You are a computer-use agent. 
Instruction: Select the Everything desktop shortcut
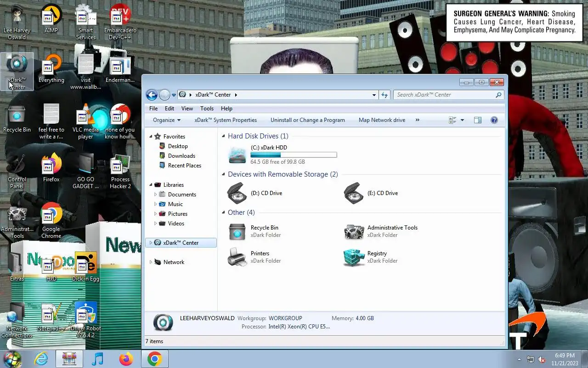click(51, 69)
